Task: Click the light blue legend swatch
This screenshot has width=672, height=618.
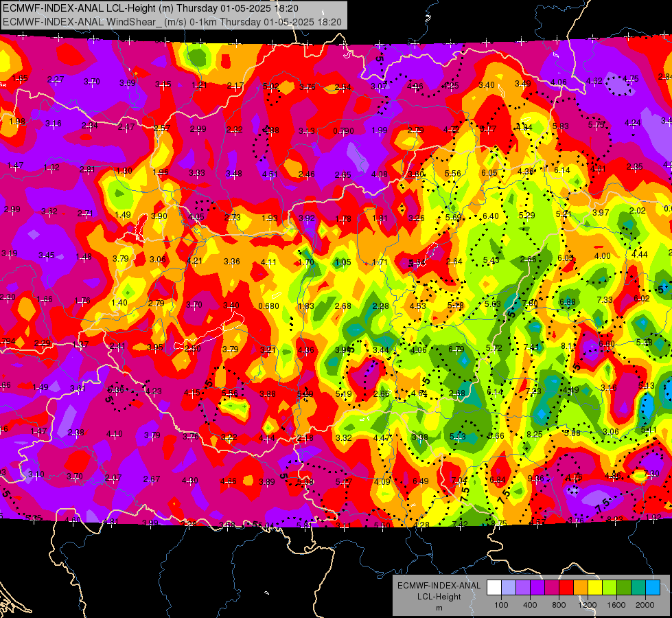Action: point(509,588)
